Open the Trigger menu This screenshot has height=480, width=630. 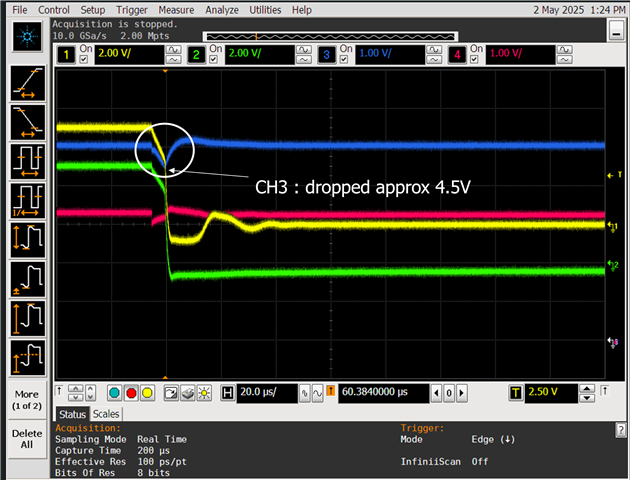[132, 10]
